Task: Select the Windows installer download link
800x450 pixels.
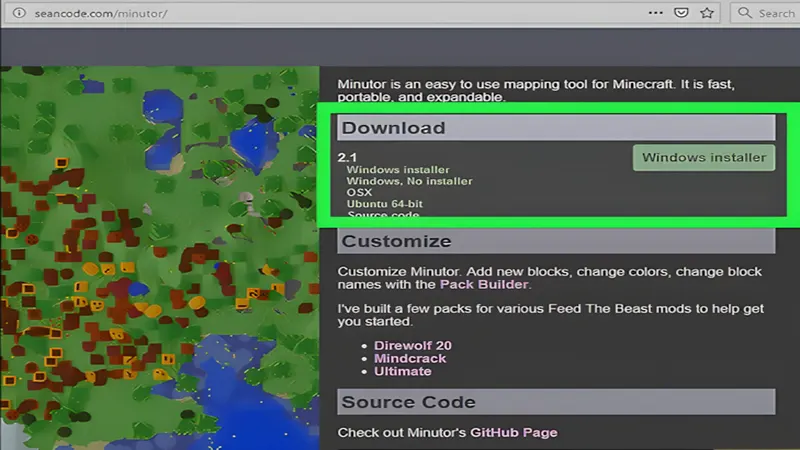Action: [x=397, y=170]
